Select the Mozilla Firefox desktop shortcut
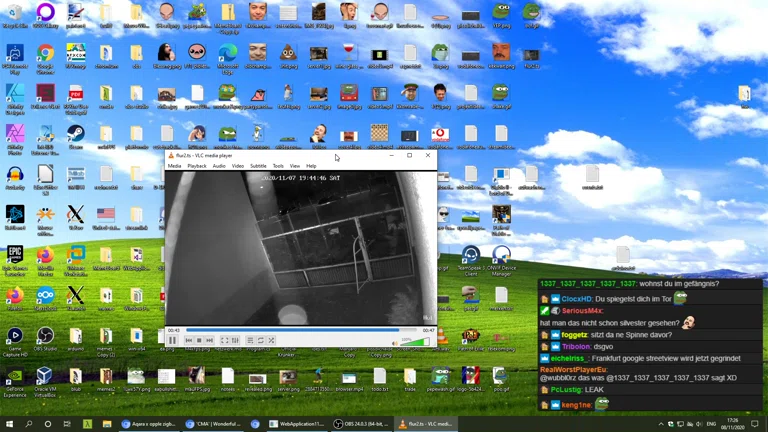The height and width of the screenshot is (432, 768). (x=45, y=261)
